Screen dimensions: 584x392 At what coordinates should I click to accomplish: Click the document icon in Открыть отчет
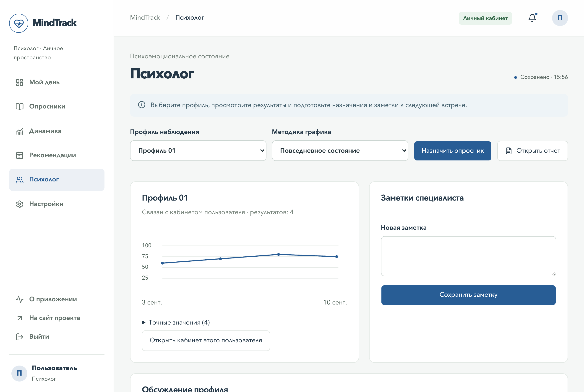click(x=508, y=151)
